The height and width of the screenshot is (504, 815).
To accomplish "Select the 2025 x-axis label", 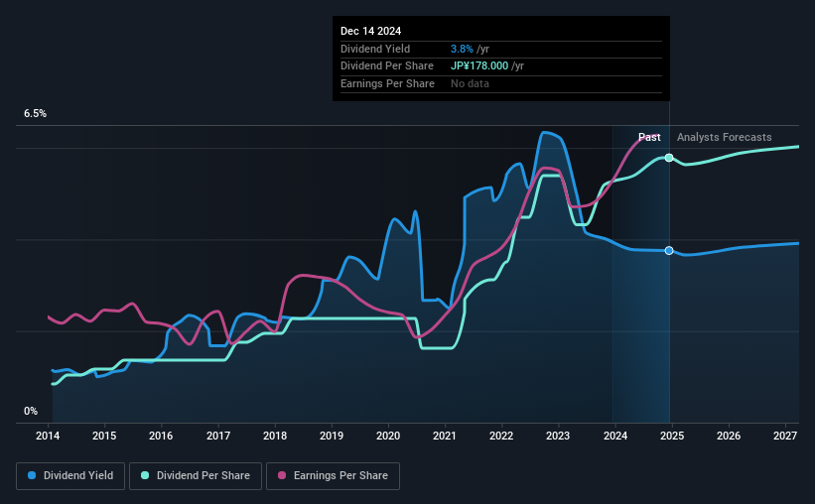I will pyautogui.click(x=672, y=436).
